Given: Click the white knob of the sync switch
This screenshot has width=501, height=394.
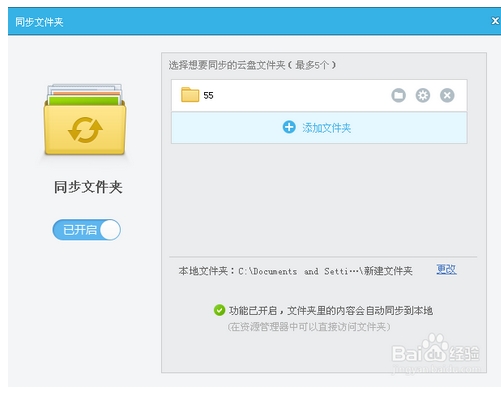Looking at the screenshot, I should click(x=110, y=230).
